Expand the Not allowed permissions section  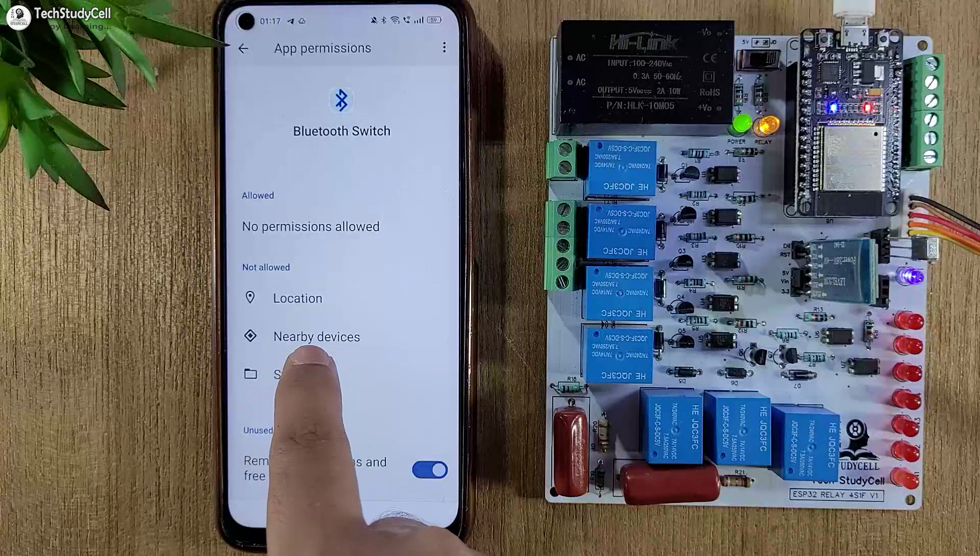[266, 267]
